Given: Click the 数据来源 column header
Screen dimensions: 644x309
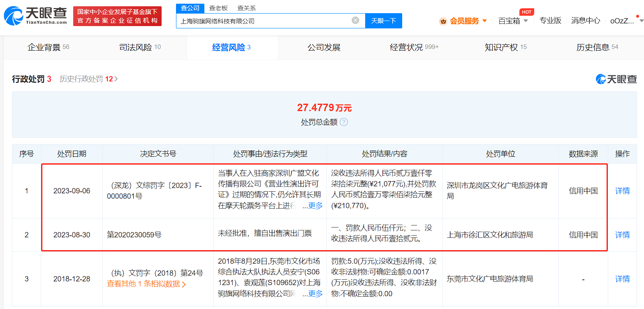Looking at the screenshot, I should (583, 154).
